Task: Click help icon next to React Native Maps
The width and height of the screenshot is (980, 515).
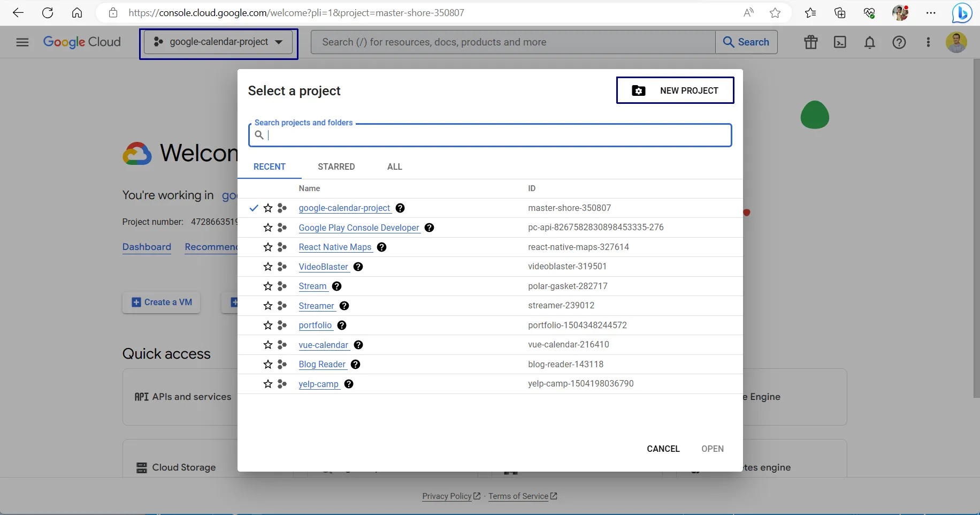Action: click(381, 247)
